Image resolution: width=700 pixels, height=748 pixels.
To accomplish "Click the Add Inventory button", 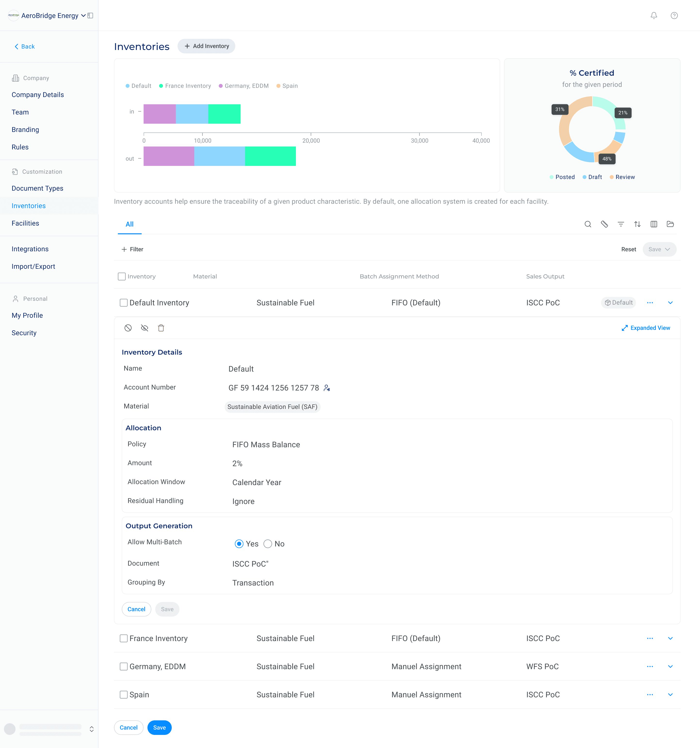I will tap(206, 46).
